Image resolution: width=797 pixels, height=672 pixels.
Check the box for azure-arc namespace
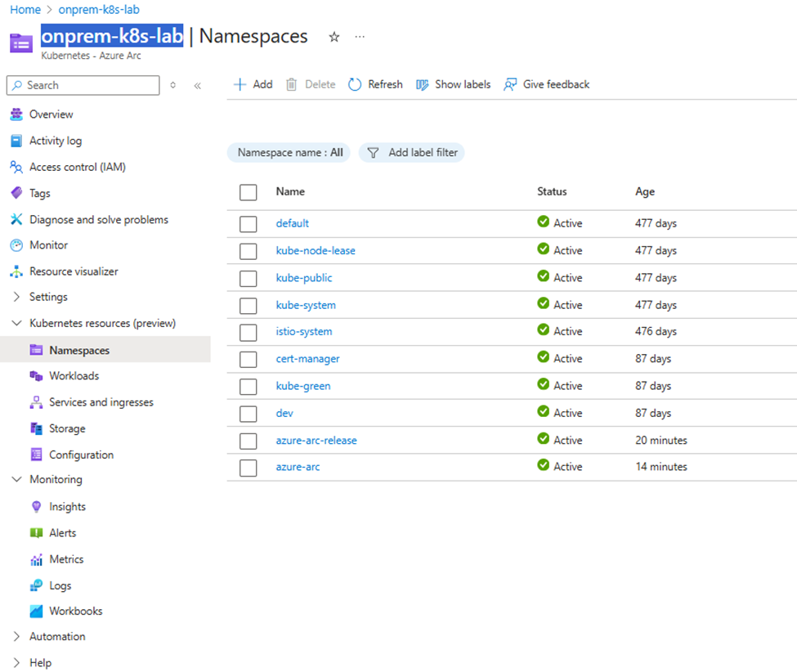pyautogui.click(x=248, y=468)
